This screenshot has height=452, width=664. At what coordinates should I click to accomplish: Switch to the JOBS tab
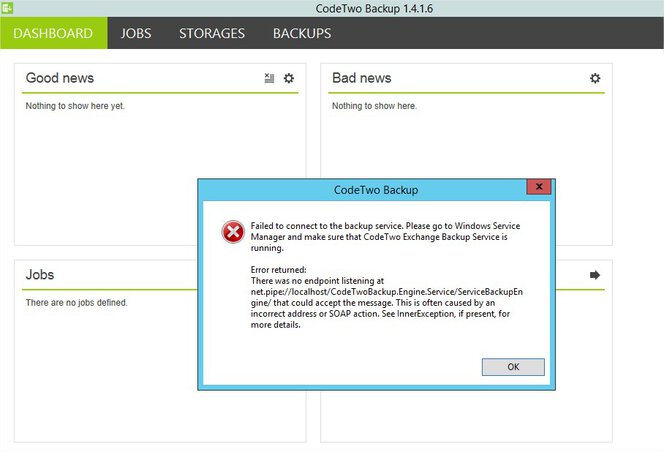pos(136,33)
